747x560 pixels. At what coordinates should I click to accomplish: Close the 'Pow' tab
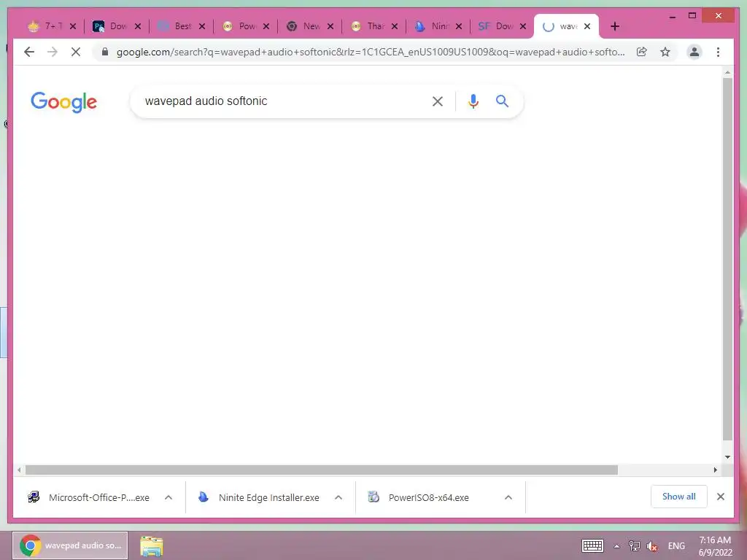click(266, 27)
